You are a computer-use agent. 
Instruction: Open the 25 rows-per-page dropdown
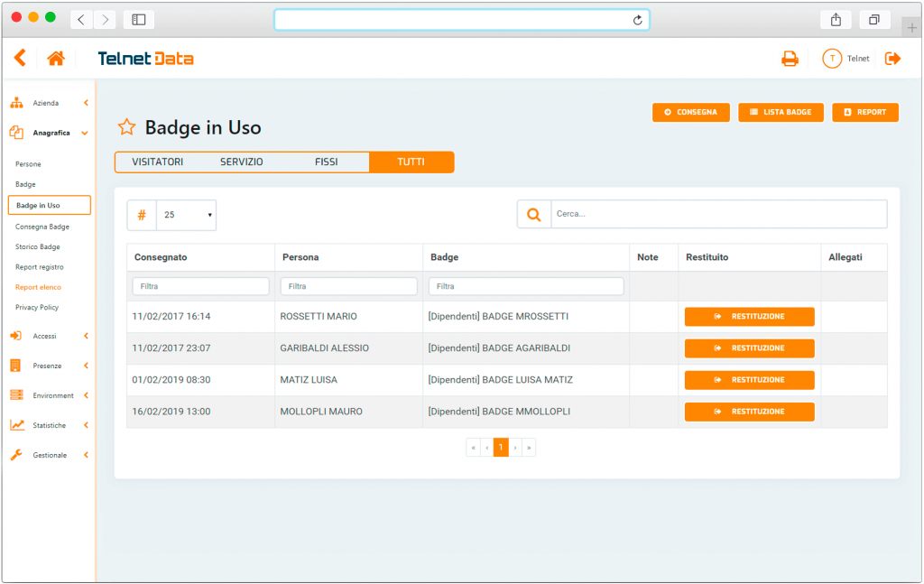186,215
